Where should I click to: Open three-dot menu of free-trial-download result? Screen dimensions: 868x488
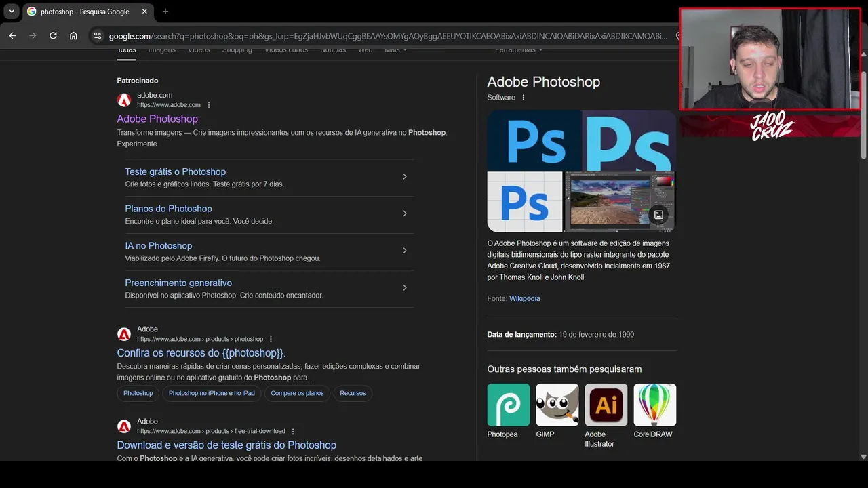(293, 431)
